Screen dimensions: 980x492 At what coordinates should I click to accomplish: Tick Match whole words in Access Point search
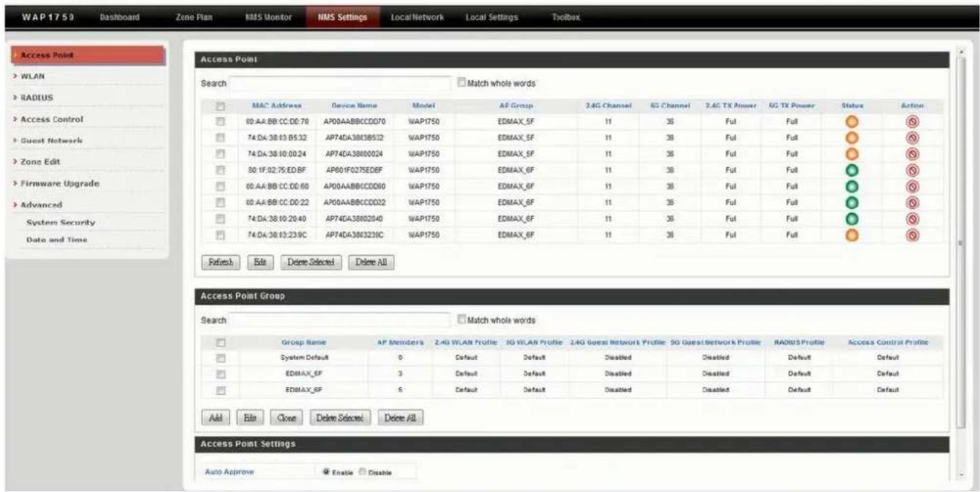pyautogui.click(x=461, y=83)
